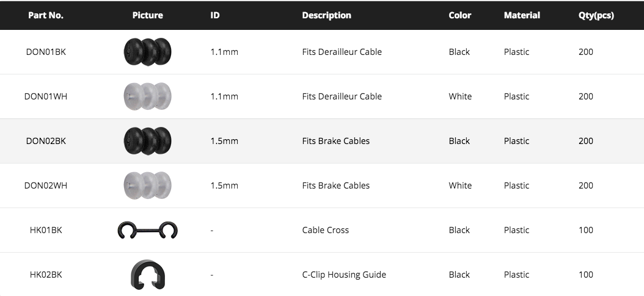Click the C-Clip Housing Guide description

point(343,275)
